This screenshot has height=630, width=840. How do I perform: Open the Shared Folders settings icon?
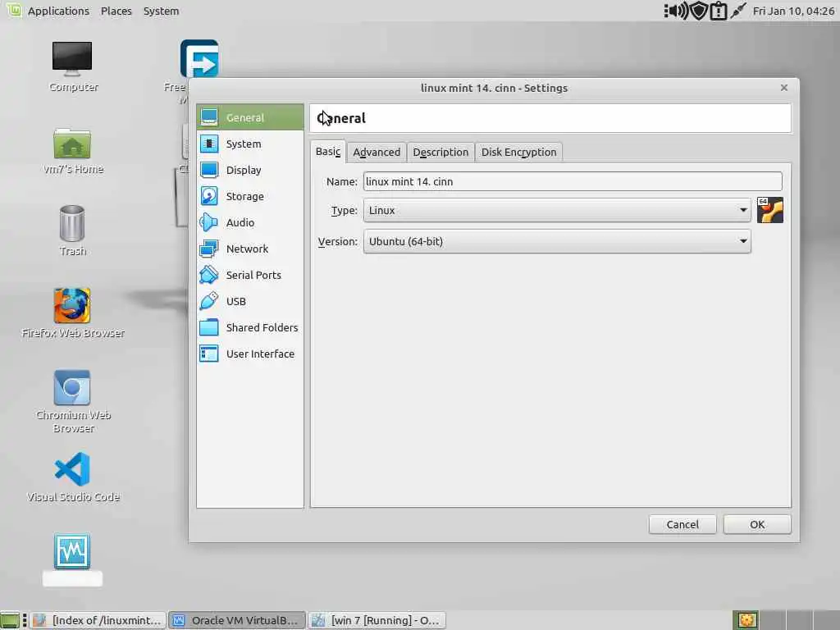(x=209, y=327)
